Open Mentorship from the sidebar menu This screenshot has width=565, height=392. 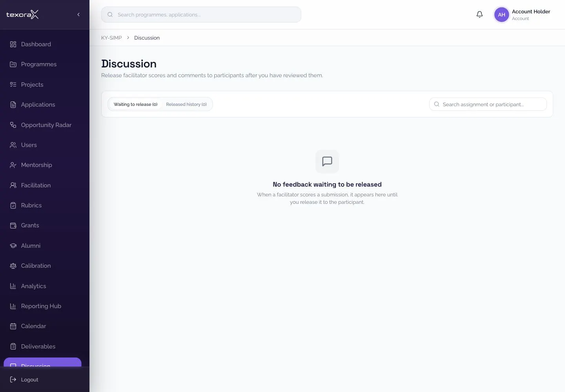coord(42,165)
